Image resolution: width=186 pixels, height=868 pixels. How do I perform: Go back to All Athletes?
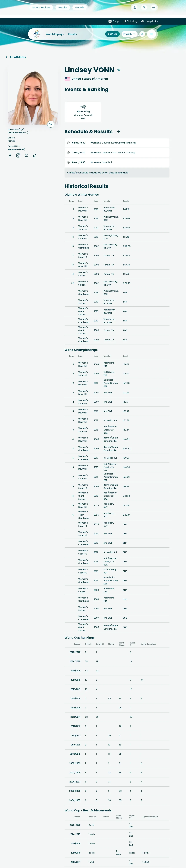[16, 57]
